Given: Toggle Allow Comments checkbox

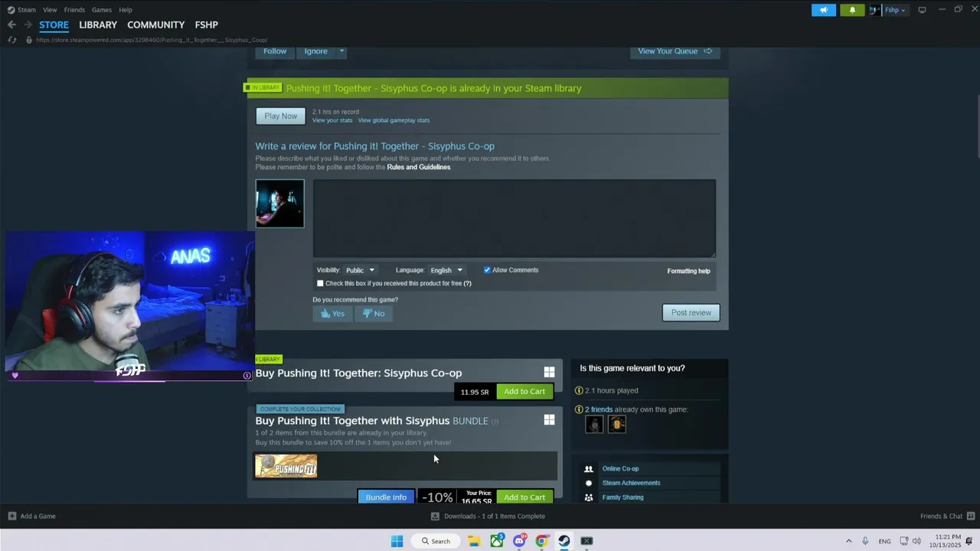Looking at the screenshot, I should [x=487, y=270].
